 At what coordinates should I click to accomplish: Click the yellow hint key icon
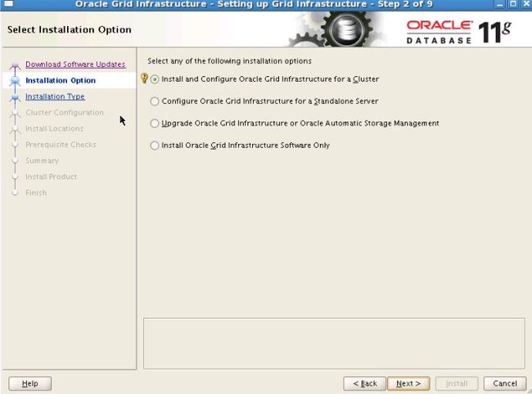coord(144,78)
